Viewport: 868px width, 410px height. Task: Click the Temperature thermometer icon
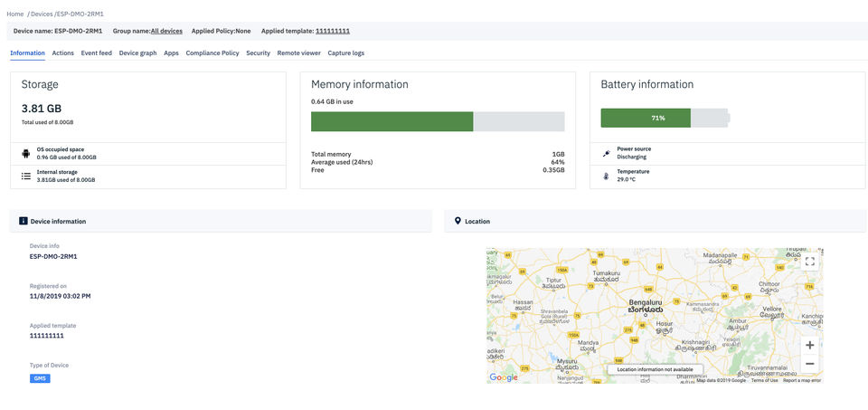(606, 176)
